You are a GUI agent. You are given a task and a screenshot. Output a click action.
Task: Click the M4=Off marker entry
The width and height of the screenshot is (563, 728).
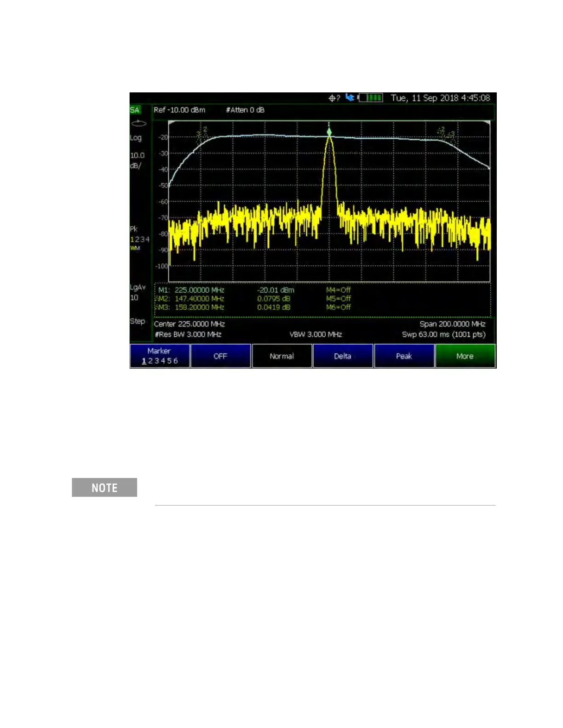(339, 290)
